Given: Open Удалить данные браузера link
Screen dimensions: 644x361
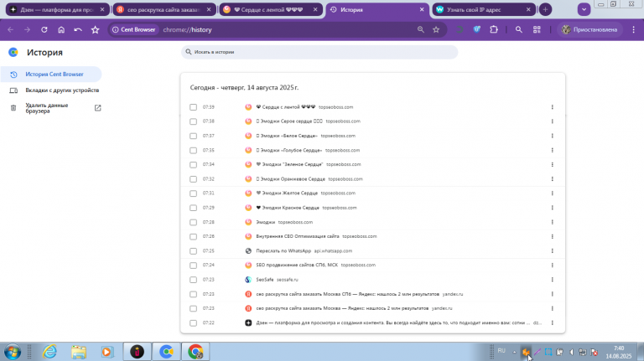Looking at the screenshot, I should pyautogui.click(x=51, y=108).
